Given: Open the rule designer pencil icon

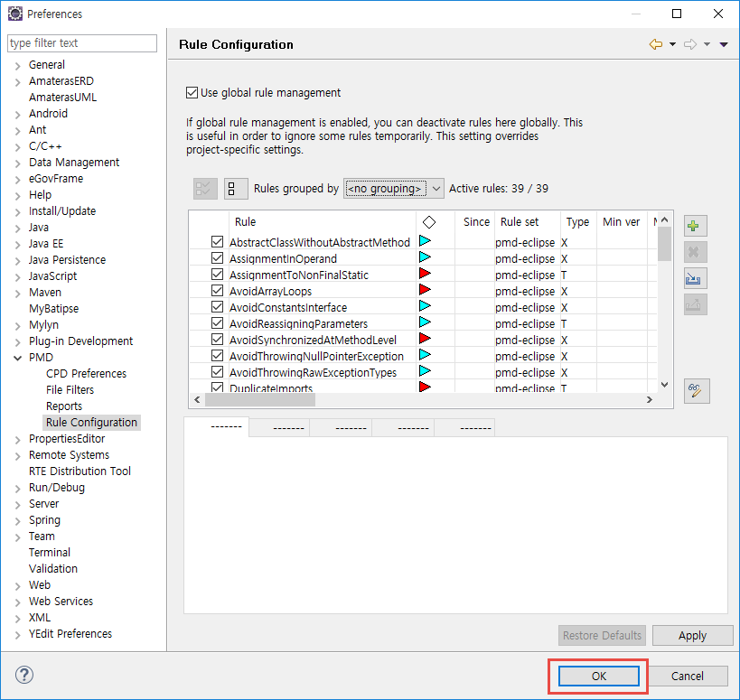Looking at the screenshot, I should pyautogui.click(x=696, y=390).
